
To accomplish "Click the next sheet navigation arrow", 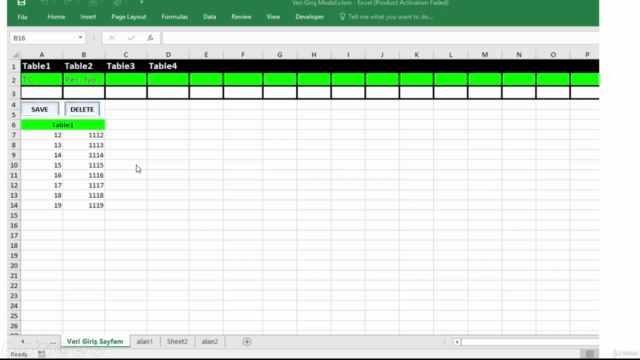I will (38, 342).
